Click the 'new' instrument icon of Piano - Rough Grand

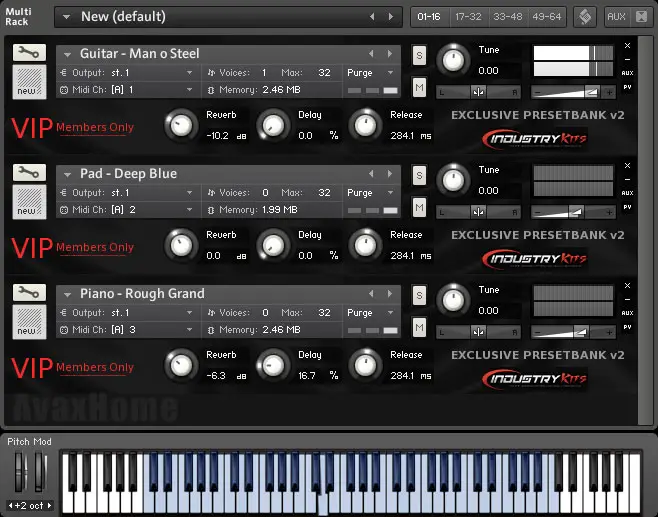tap(29, 322)
